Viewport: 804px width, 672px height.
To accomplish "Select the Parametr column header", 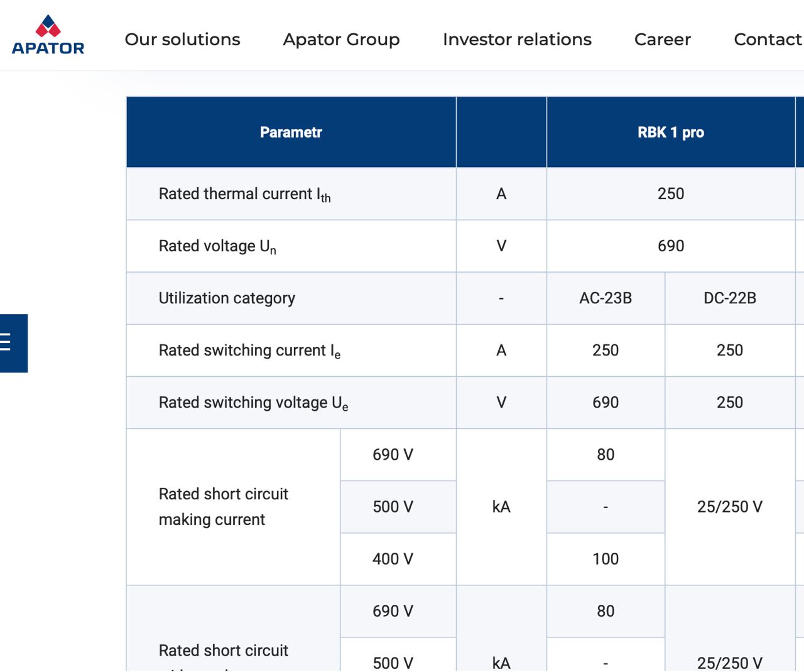I will 291,132.
